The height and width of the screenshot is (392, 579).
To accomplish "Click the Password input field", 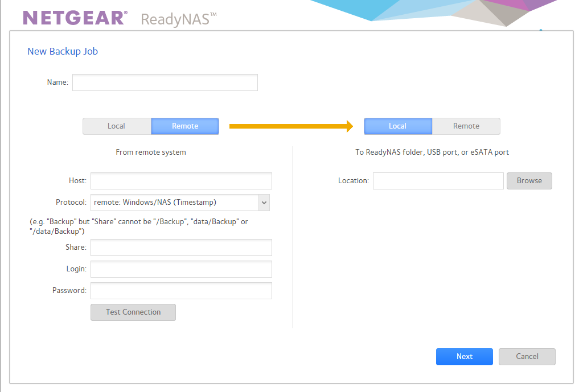I will coord(181,291).
